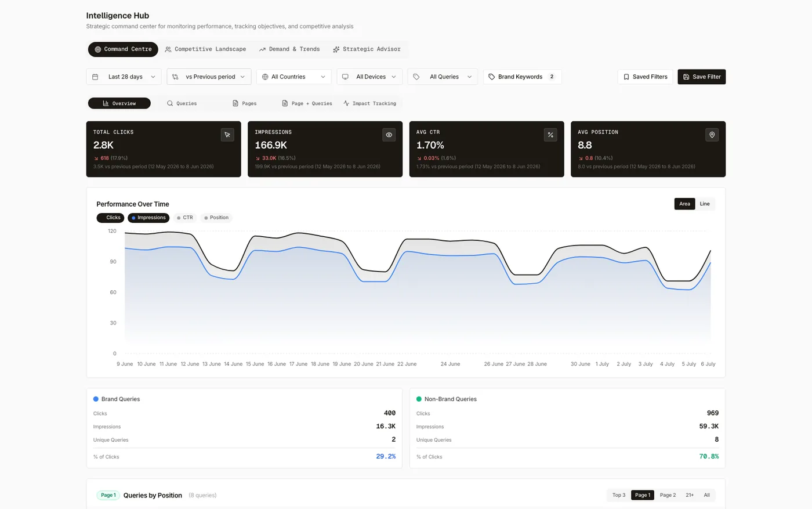Click the chevron on All Devices dropdown
The height and width of the screenshot is (509, 812).
394,77
